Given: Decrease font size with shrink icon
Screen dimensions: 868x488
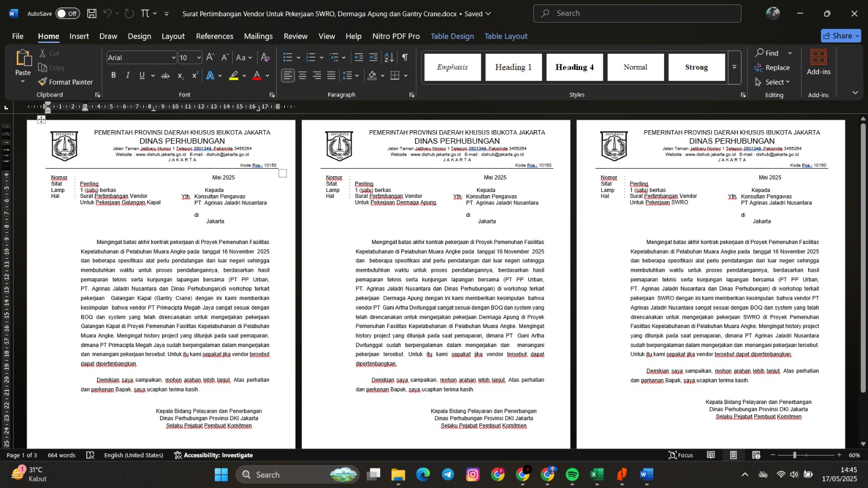Looking at the screenshot, I should coord(225,57).
